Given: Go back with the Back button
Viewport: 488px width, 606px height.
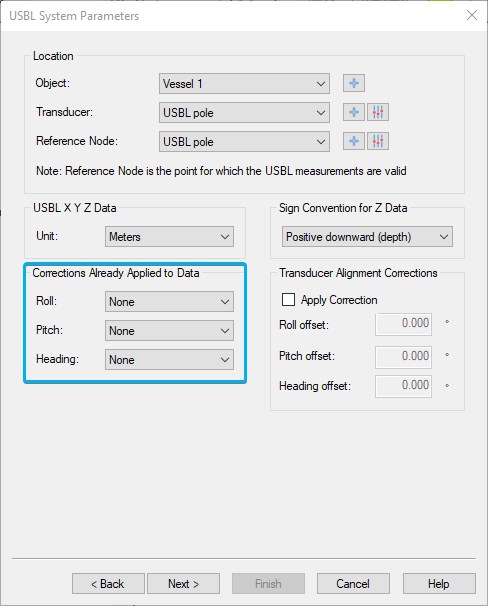Looking at the screenshot, I should pos(108,584).
